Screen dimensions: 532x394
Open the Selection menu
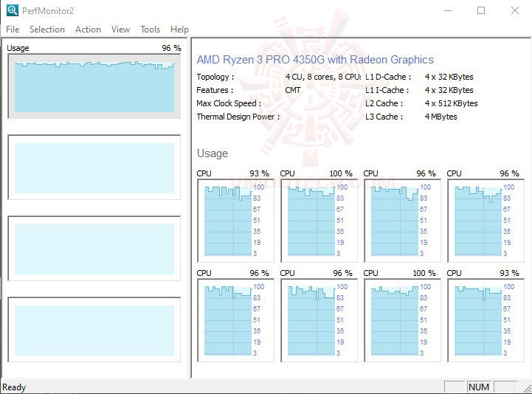[x=47, y=30]
